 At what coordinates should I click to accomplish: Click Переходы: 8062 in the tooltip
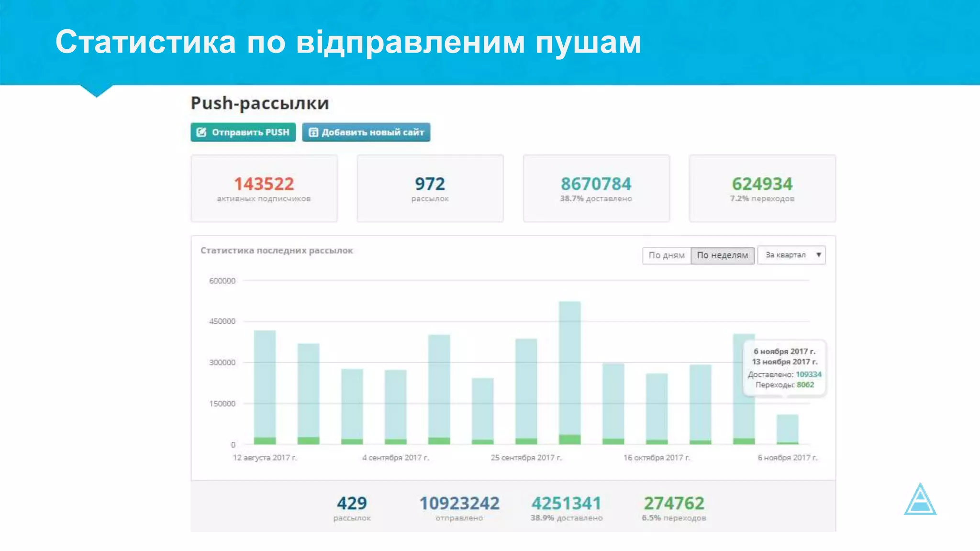click(785, 385)
